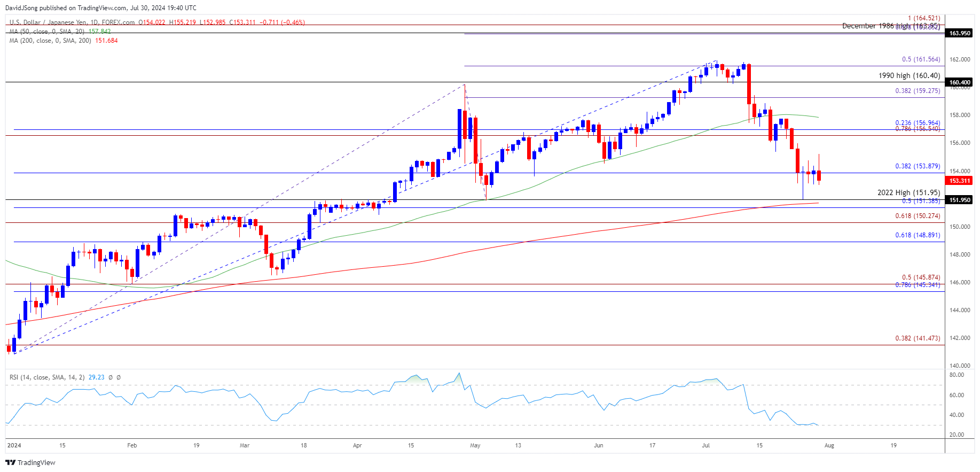
Task: Click the MA 50 indicator legend with value 157.842
Action: (x=60, y=32)
